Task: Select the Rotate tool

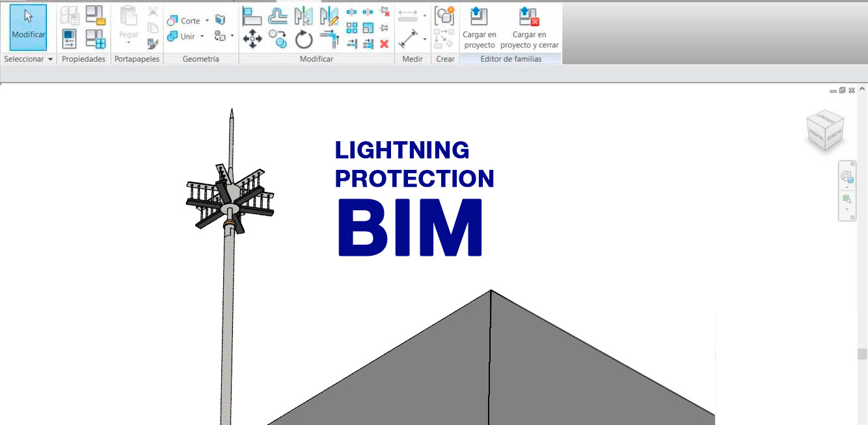Action: click(303, 40)
